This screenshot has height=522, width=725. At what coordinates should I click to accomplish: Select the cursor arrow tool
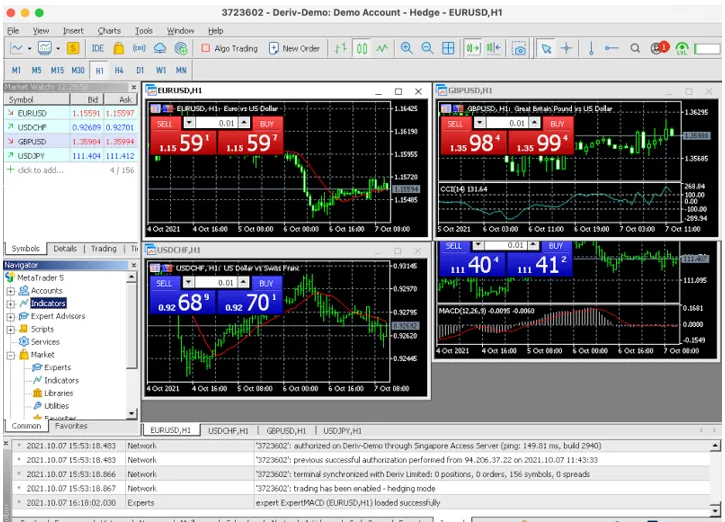tap(546, 48)
